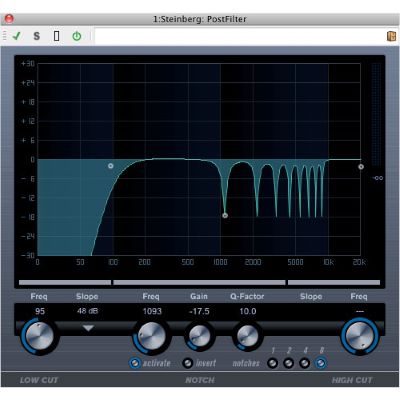Click the slope value 48 dB
400x400 pixels.
pos(88,311)
